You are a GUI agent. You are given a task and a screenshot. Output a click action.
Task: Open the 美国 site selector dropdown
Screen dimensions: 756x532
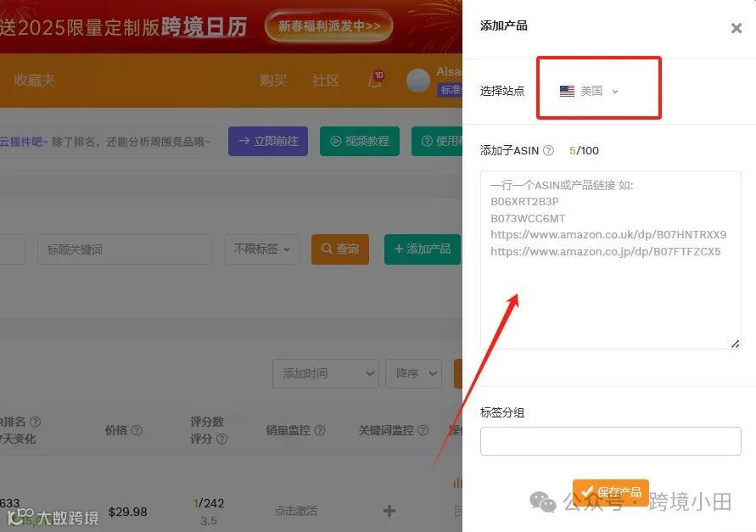589,91
